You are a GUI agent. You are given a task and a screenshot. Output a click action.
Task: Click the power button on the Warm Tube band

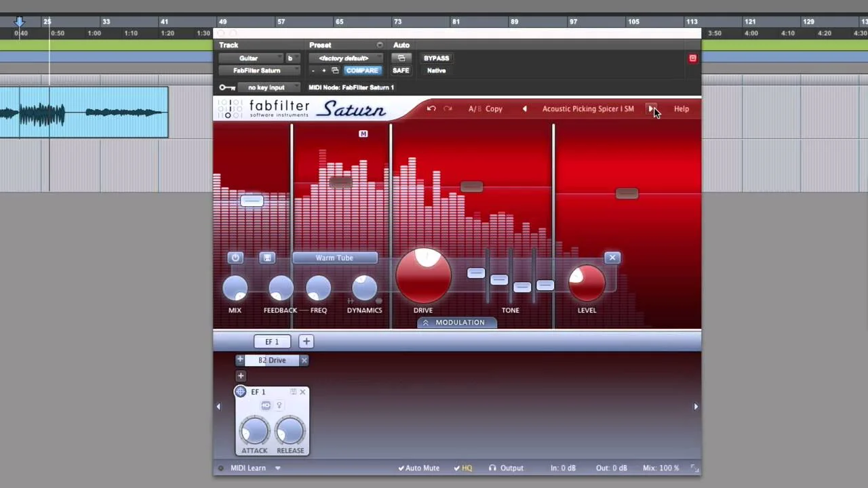point(235,258)
